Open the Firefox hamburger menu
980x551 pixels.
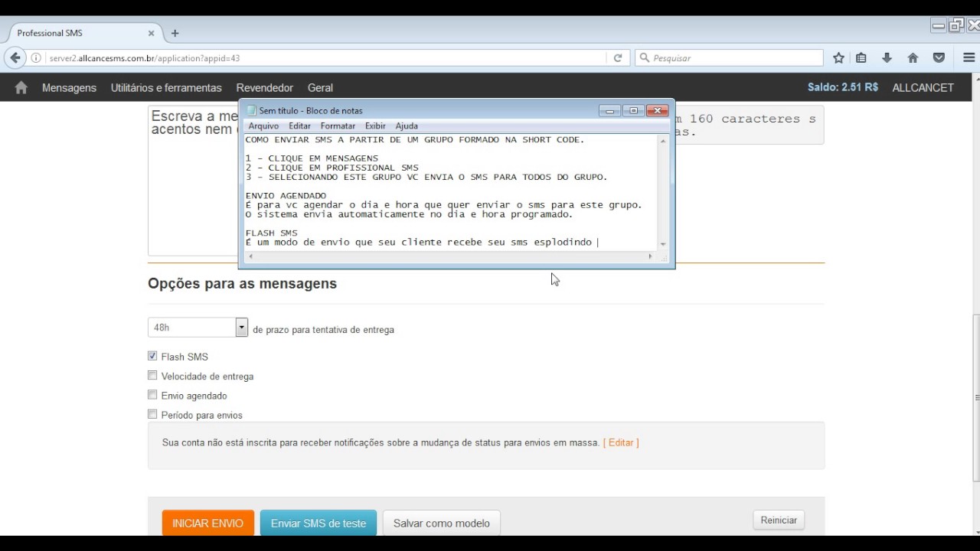pyautogui.click(x=969, y=58)
